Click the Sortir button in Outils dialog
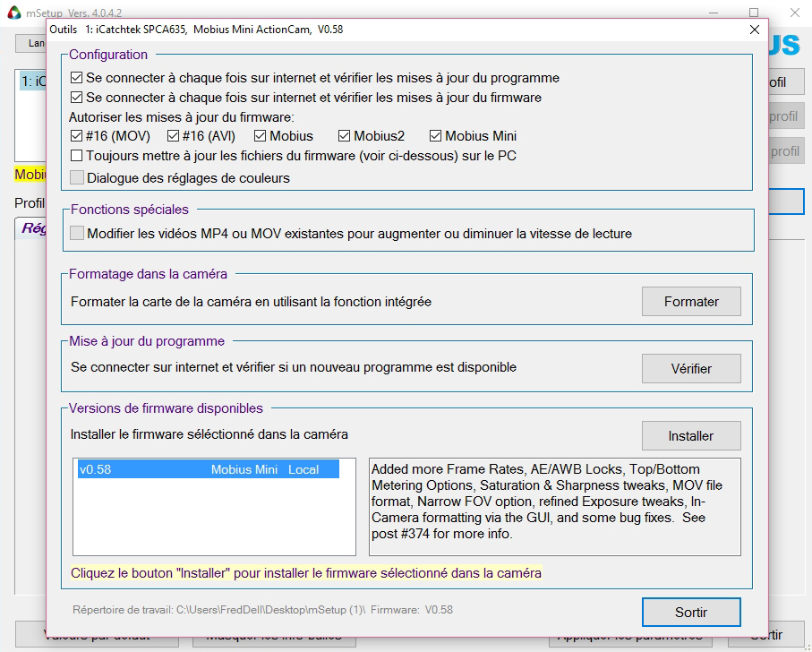Viewport: 812px width, 652px height. tap(691, 612)
